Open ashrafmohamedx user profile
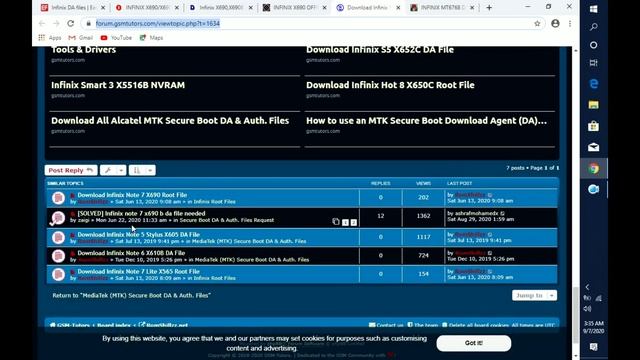The image size is (640, 360). click(476, 213)
